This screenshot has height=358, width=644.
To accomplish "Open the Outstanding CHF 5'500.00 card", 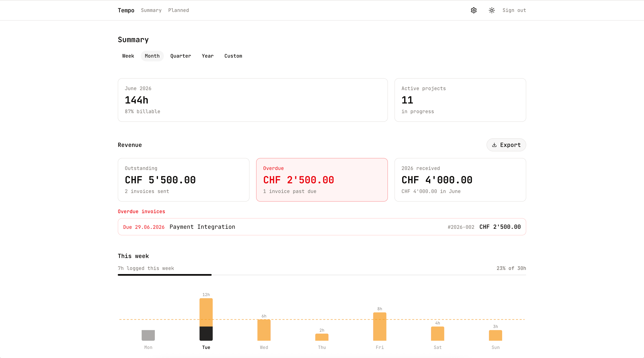I will pyautogui.click(x=183, y=180).
